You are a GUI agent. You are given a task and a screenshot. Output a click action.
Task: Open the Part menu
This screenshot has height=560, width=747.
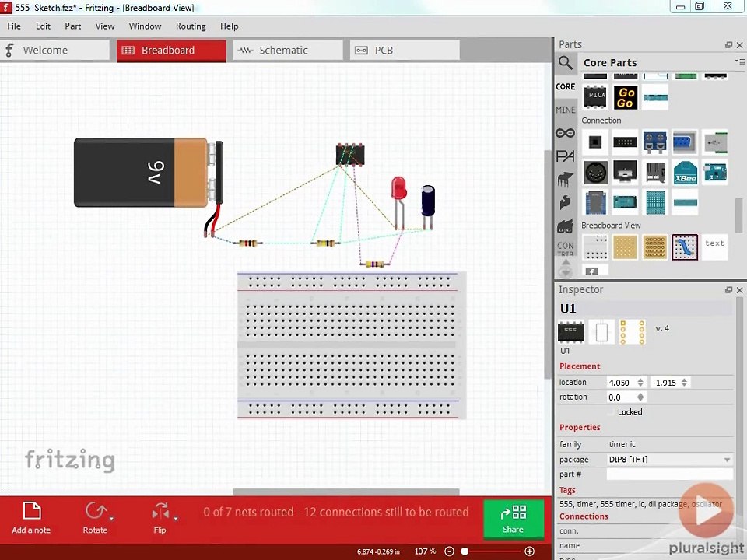click(x=73, y=26)
